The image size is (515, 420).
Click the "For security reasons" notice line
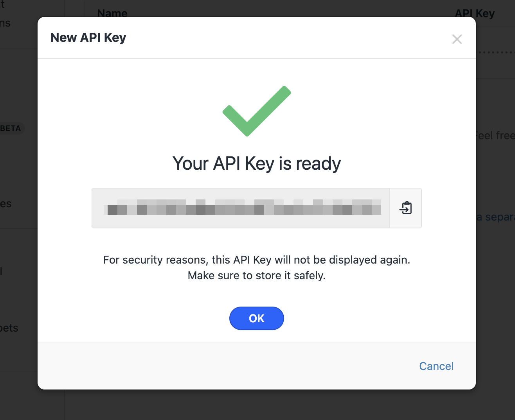coord(257,260)
